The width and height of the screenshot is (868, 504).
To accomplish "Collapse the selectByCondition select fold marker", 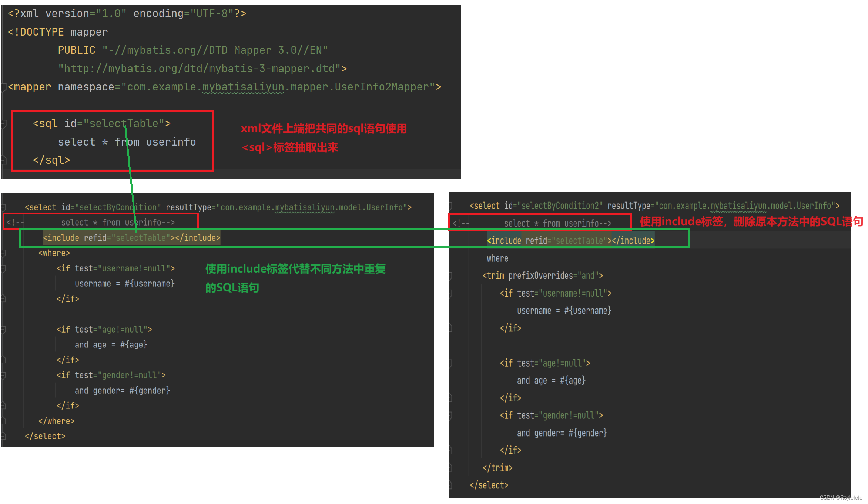I will pyautogui.click(x=3, y=207).
